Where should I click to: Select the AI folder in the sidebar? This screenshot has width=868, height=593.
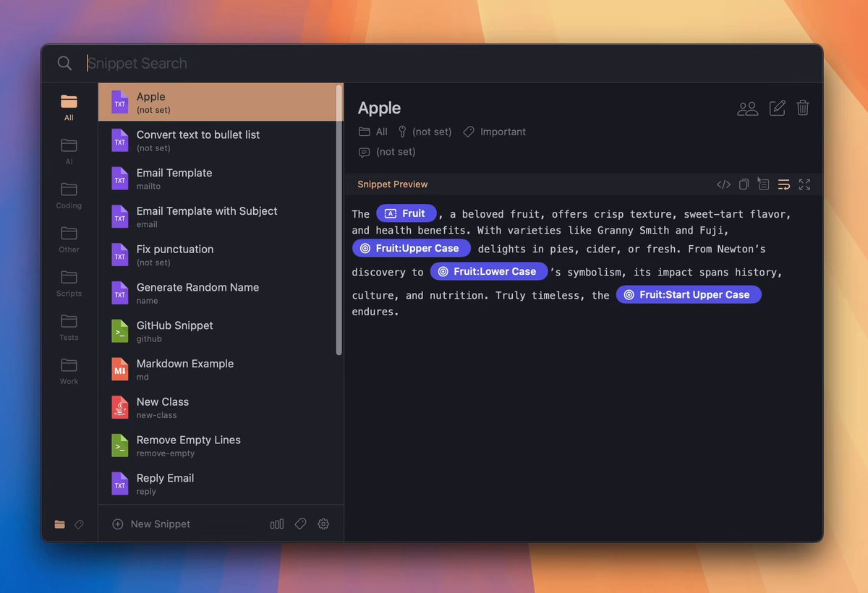(x=69, y=150)
